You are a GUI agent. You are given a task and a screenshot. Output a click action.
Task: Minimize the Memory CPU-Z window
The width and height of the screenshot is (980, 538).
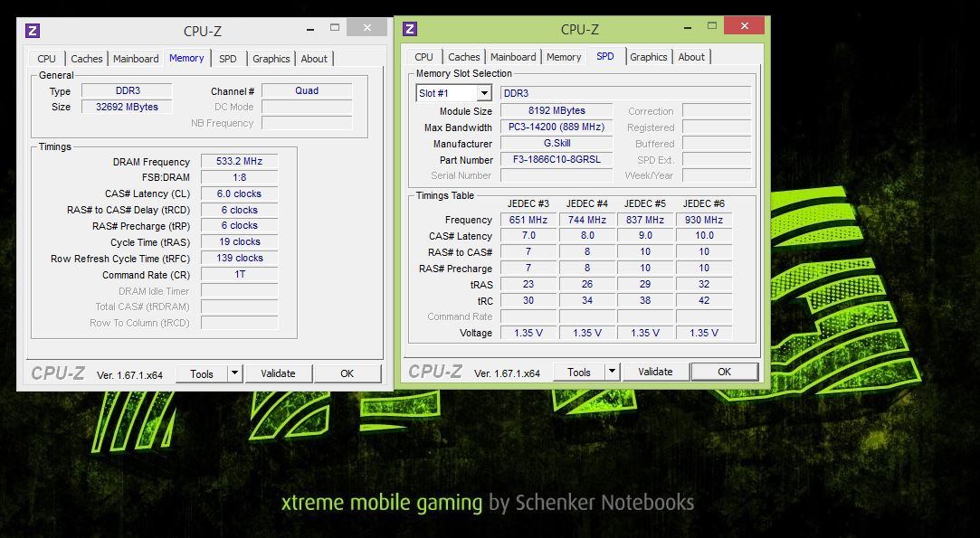point(310,28)
